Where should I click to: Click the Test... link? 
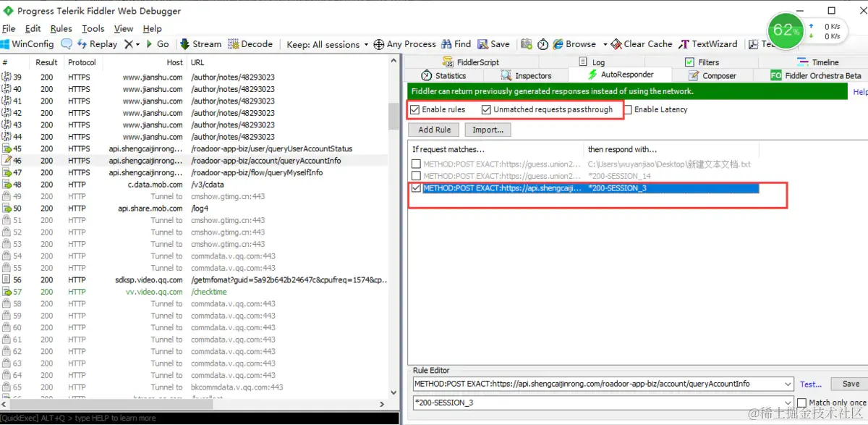point(811,384)
